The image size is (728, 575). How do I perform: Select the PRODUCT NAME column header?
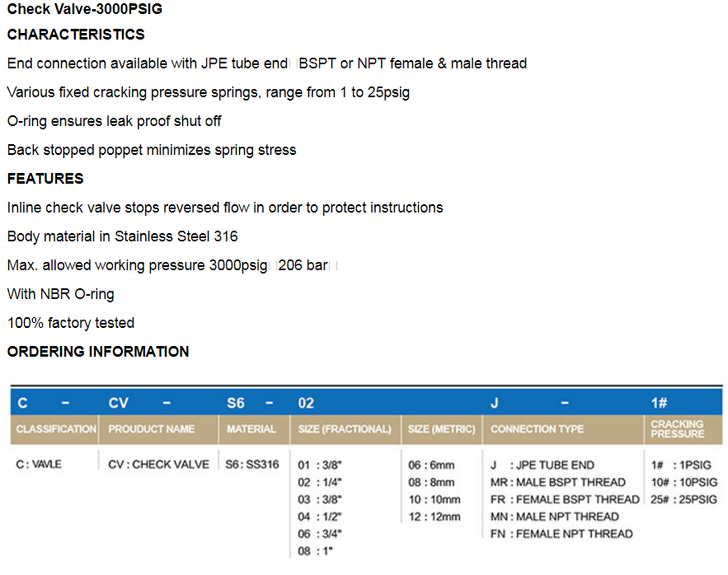(152, 429)
